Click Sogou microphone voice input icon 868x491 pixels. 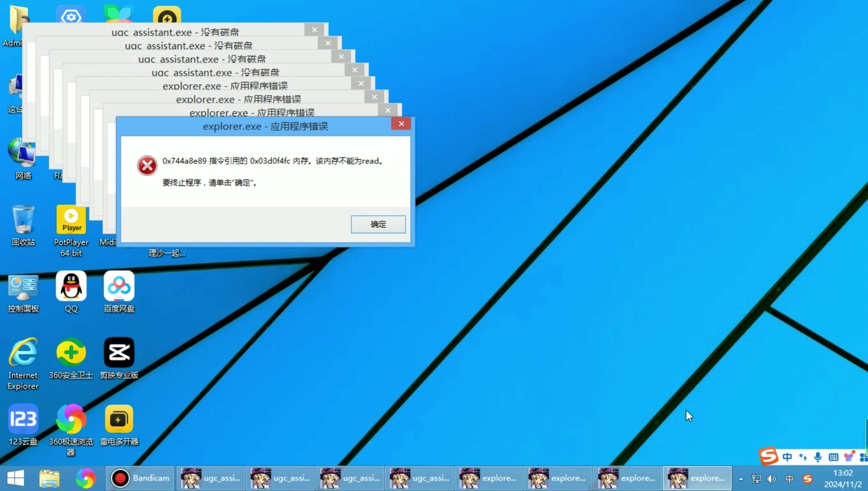coord(818,457)
